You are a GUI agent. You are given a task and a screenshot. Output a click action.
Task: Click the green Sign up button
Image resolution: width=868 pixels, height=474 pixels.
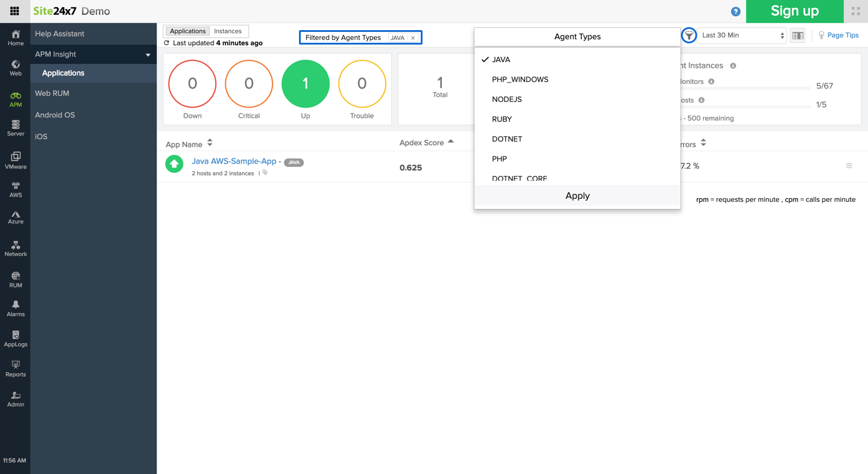coord(794,11)
